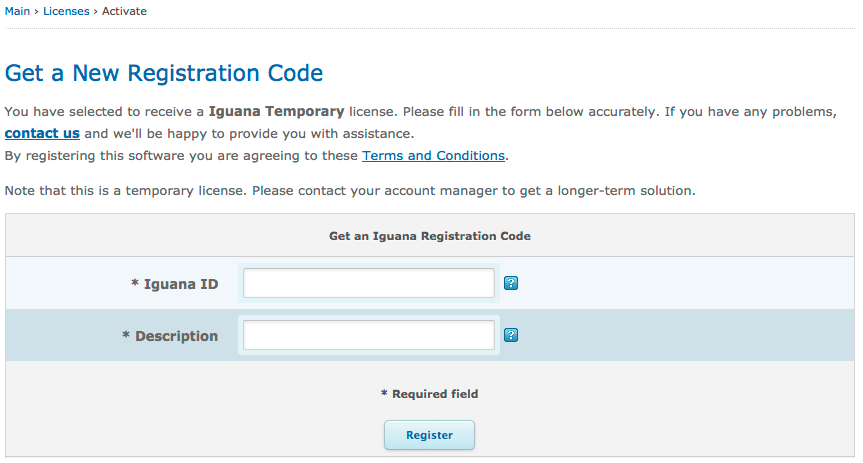The width and height of the screenshot is (863, 463).
Task: Click the registering agreement sentence text
Action: 180,155
